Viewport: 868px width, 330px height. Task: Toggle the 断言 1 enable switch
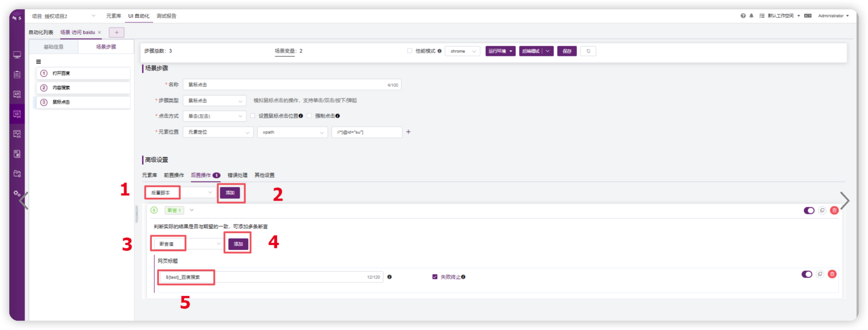pos(809,210)
